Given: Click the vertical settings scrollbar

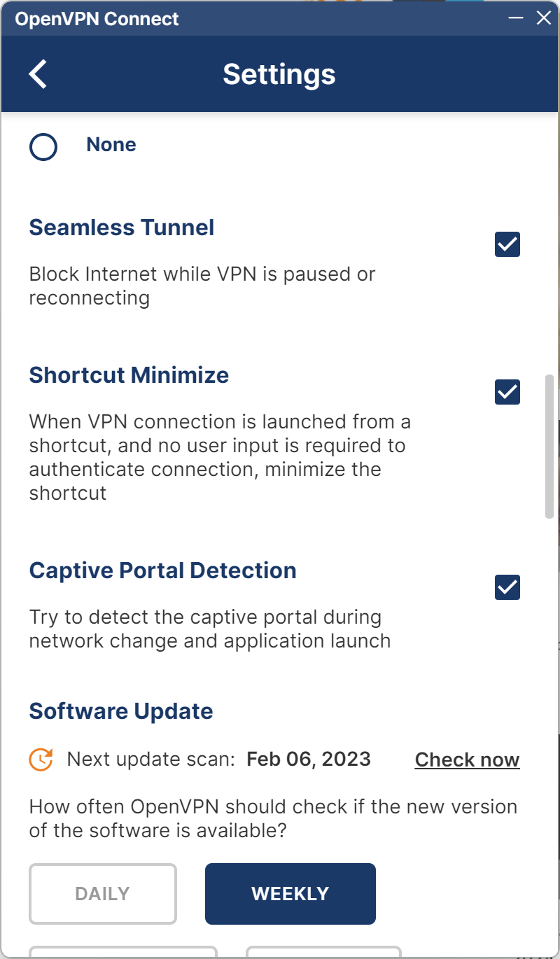Looking at the screenshot, I should 549,446.
